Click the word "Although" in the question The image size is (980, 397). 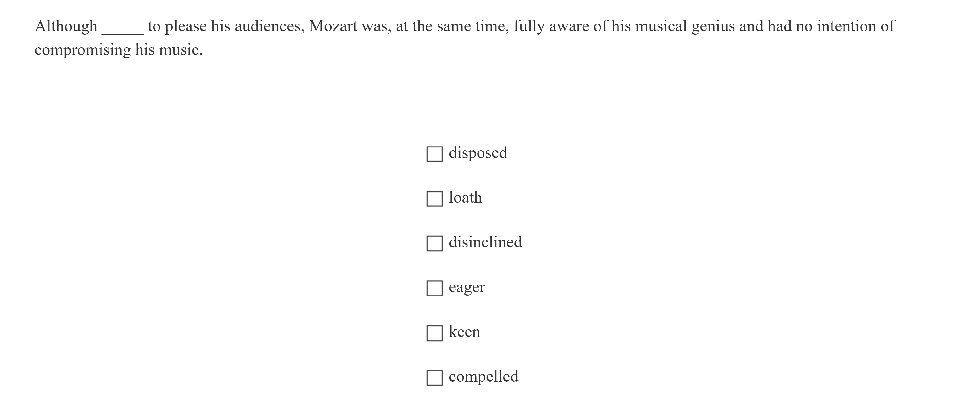click(x=65, y=26)
